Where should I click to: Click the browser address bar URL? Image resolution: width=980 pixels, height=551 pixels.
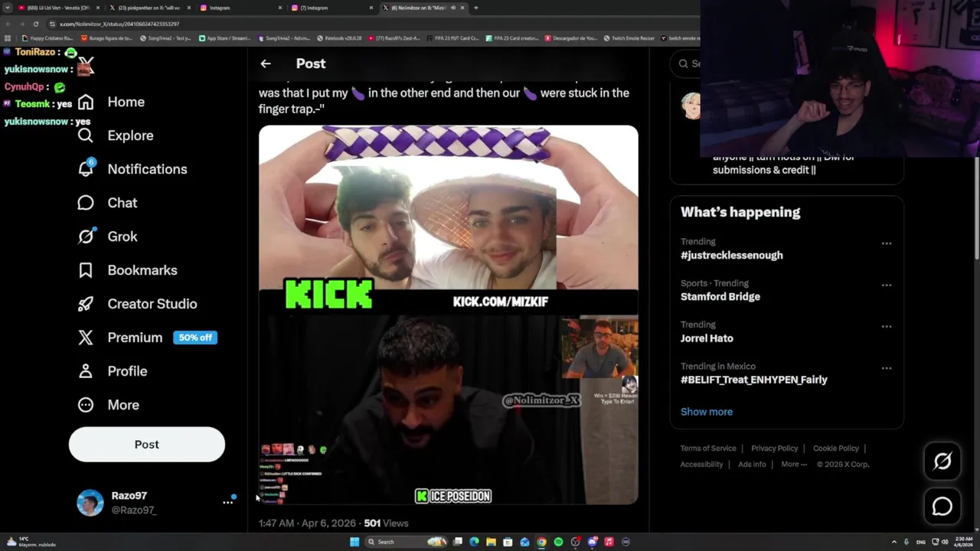coord(119,24)
